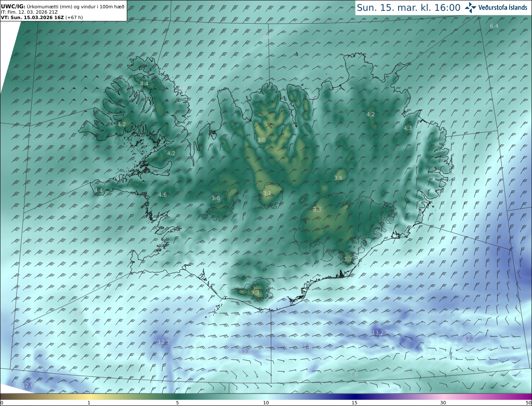This screenshot has height=406, width=532.
Task: Click the 5 label on the color scale
Action: [177, 403]
